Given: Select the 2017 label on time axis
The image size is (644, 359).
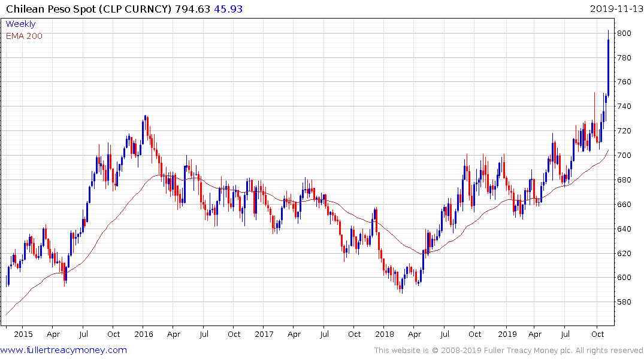Looking at the screenshot, I should point(264,334).
